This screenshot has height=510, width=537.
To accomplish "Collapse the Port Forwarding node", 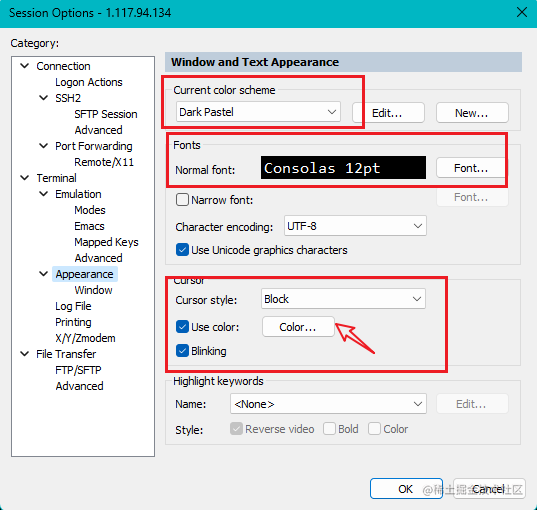I will tap(43, 146).
